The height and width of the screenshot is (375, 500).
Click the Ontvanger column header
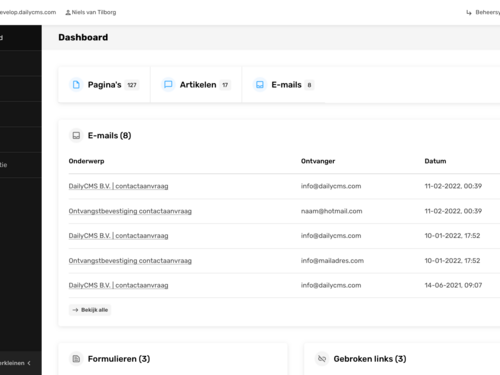pos(318,161)
